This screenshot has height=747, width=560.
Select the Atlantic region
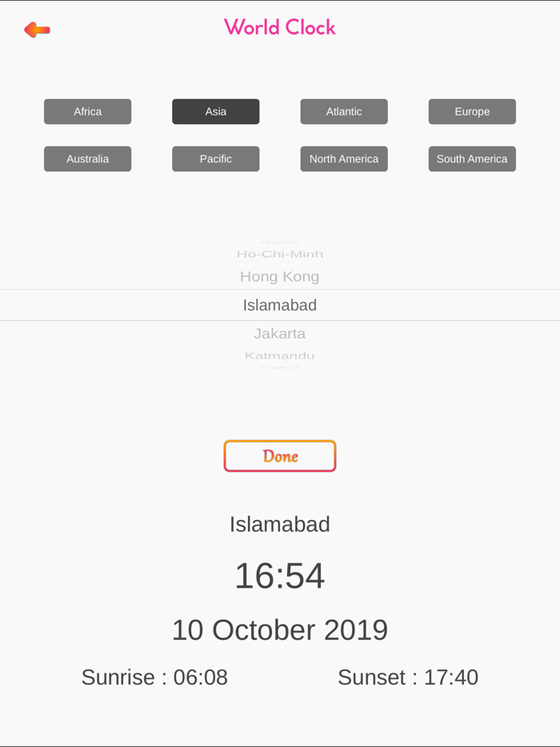coord(343,111)
